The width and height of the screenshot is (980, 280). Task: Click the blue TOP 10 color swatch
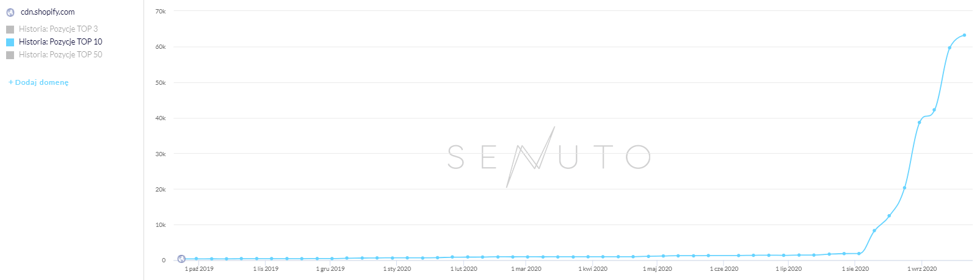10,42
